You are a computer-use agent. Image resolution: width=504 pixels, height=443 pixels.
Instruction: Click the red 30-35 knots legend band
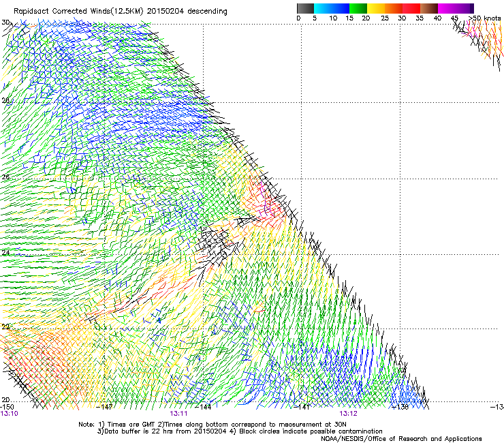click(x=411, y=8)
